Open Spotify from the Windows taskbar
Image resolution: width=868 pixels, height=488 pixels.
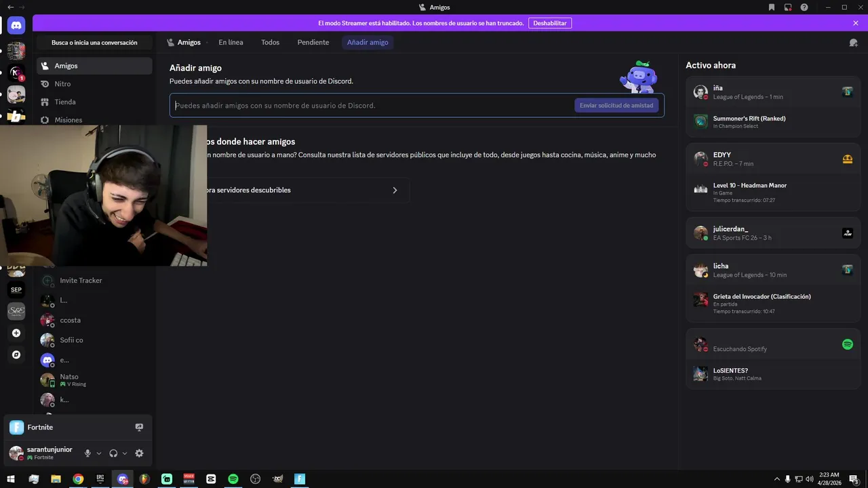pos(233,479)
